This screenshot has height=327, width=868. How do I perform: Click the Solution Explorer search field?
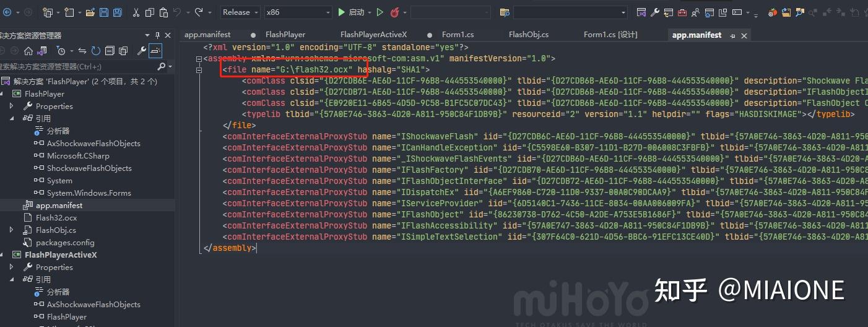pos(77,66)
